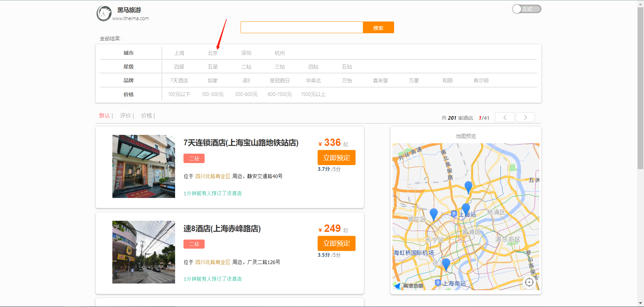Filter city by 杭州
The image size is (644, 307).
tap(280, 53)
